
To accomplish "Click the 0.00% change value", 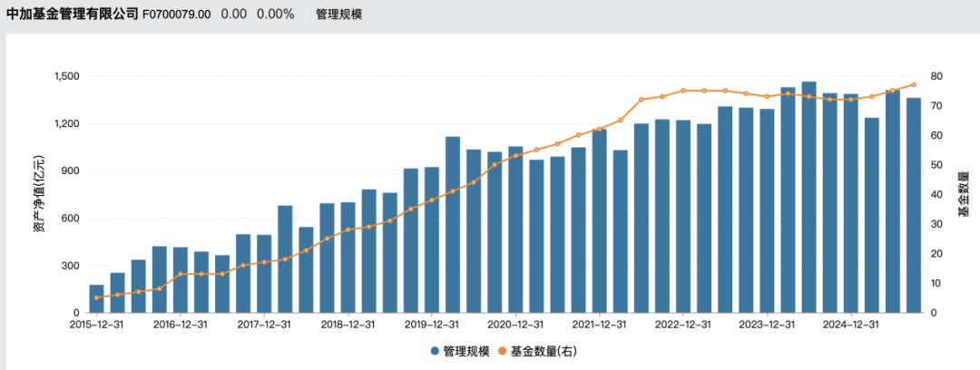I will tap(276, 15).
